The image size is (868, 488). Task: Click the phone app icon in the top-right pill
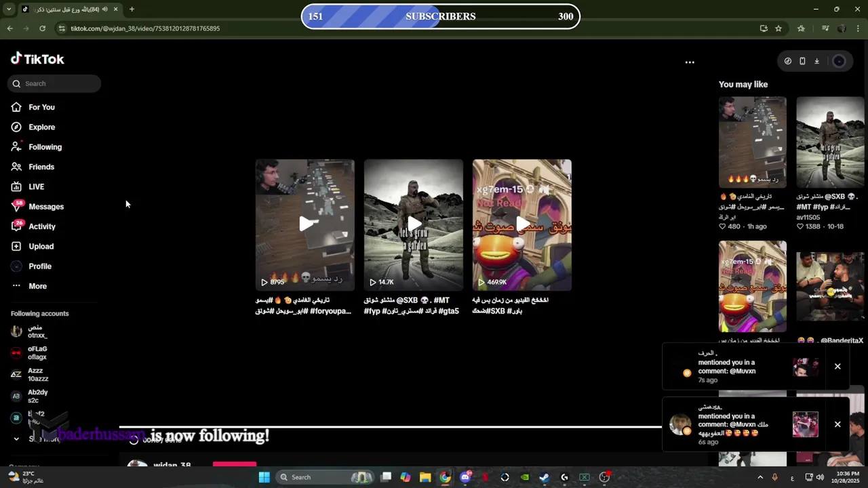802,61
